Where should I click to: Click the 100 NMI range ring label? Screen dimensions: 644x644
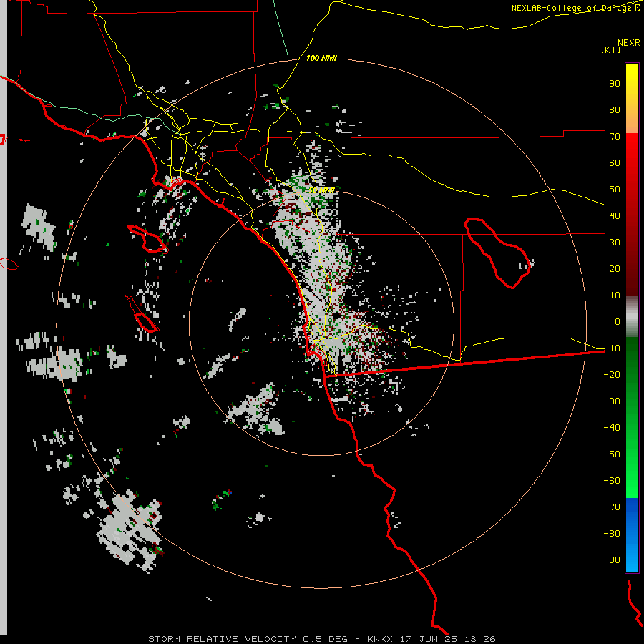pyautogui.click(x=321, y=59)
